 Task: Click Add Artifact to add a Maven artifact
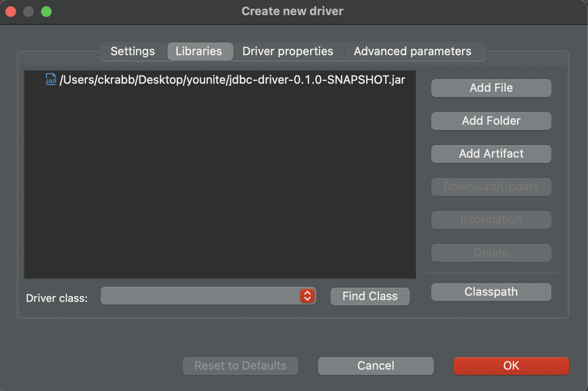pos(491,154)
